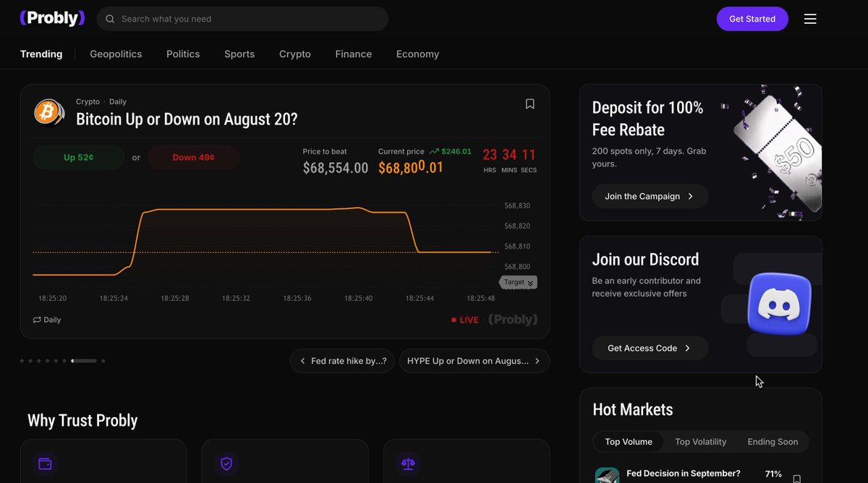Select the Trending tab
This screenshot has height=483, width=868.
point(41,54)
